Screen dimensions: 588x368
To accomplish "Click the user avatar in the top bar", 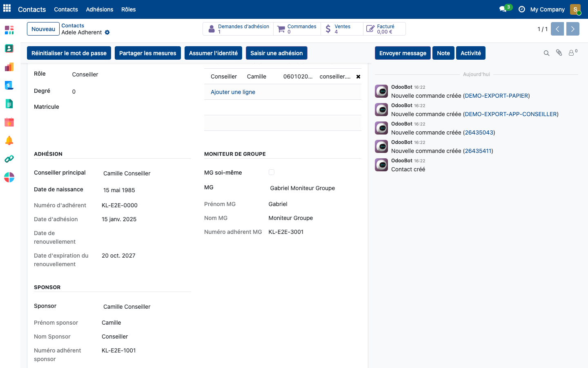I will pos(575,9).
